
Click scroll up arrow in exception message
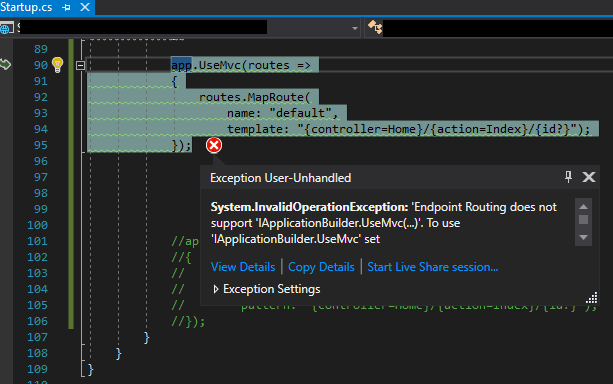(583, 207)
